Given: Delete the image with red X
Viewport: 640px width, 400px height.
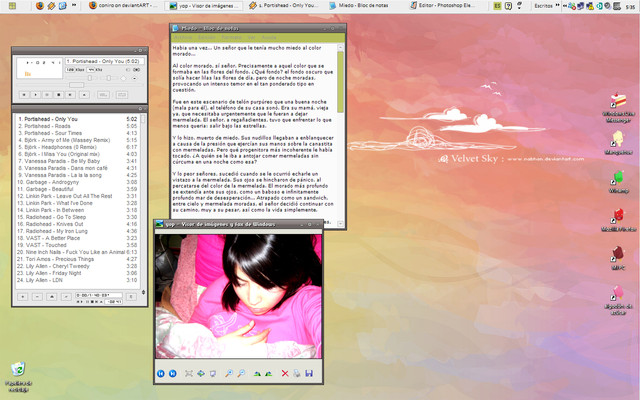Looking at the screenshot, I should click(284, 373).
